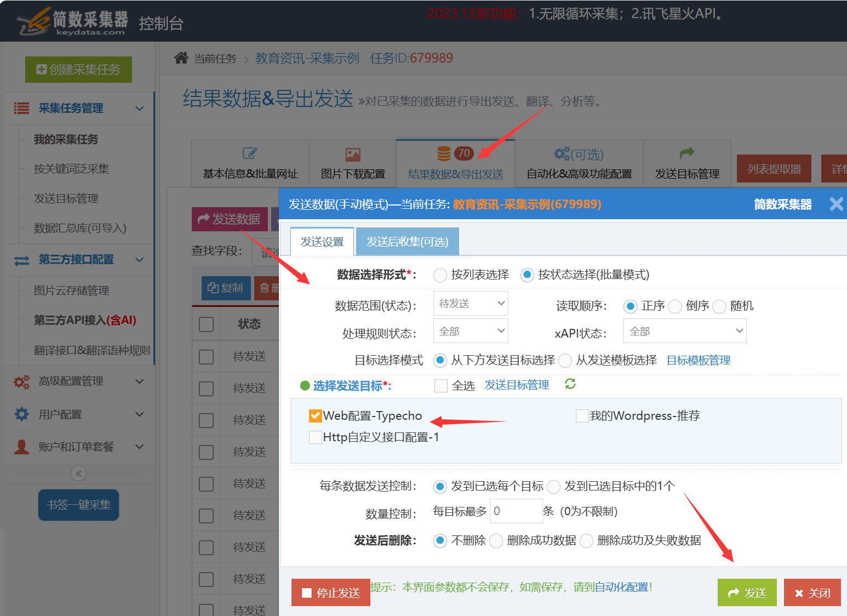Expand 账户和订单套餐 sidebar section
This screenshot has height=616, width=847.
point(140,447)
